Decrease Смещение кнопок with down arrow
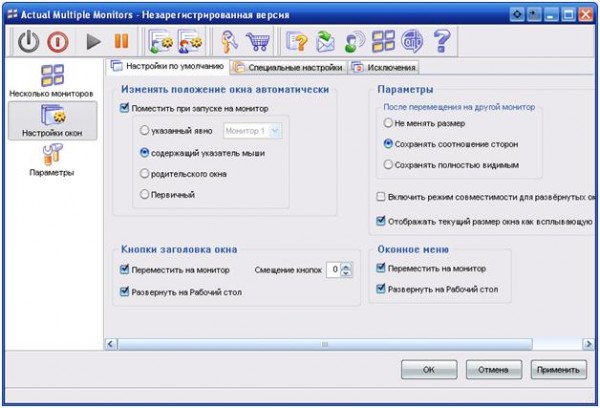The height and width of the screenshot is (408, 600). pos(346,273)
